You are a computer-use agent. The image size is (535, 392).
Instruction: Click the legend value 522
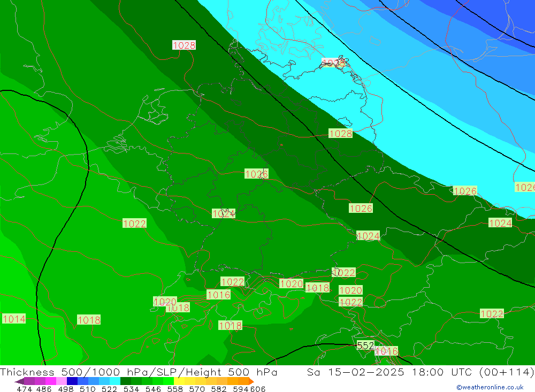coord(109,389)
